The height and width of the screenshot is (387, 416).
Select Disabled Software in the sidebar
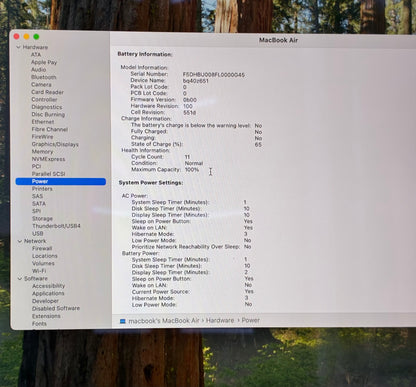click(56, 308)
